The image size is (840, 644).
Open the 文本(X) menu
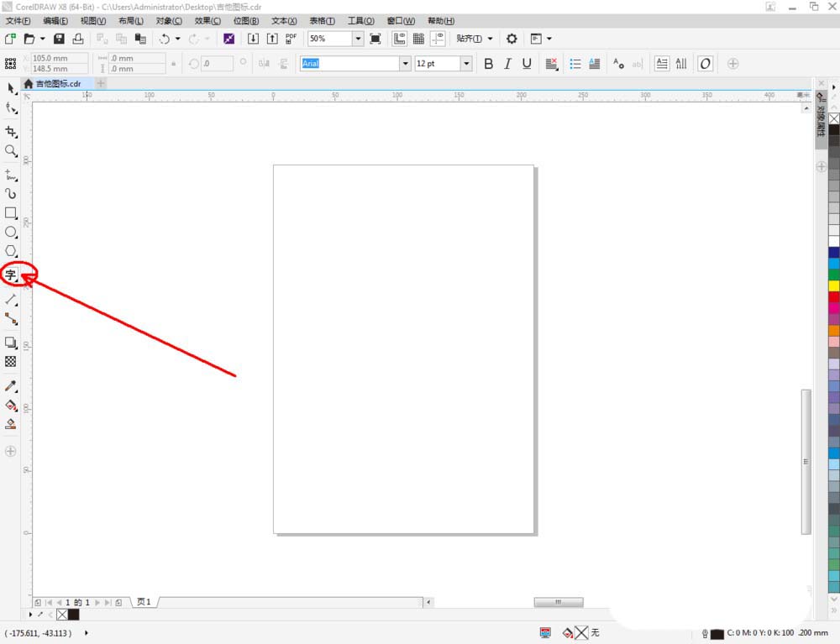click(x=284, y=21)
